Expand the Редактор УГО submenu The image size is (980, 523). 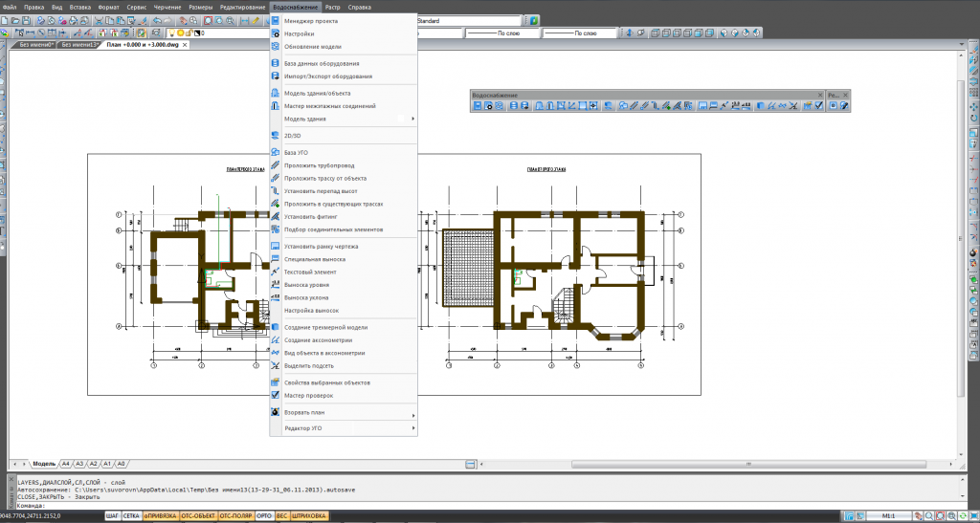point(344,428)
